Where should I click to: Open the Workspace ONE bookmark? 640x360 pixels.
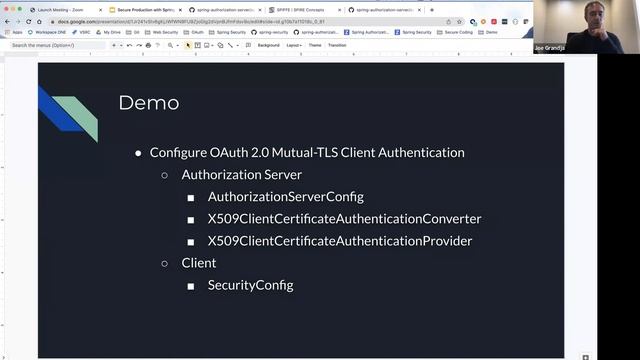47,32
